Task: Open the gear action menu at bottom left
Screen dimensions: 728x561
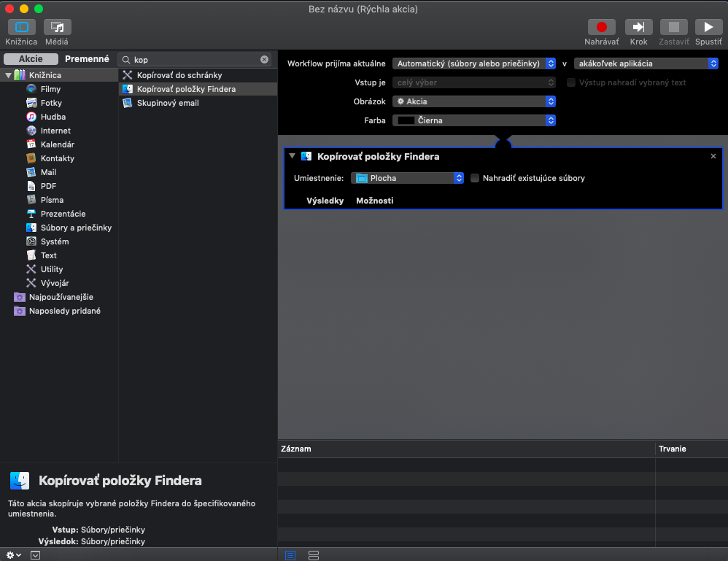Action: [x=13, y=555]
